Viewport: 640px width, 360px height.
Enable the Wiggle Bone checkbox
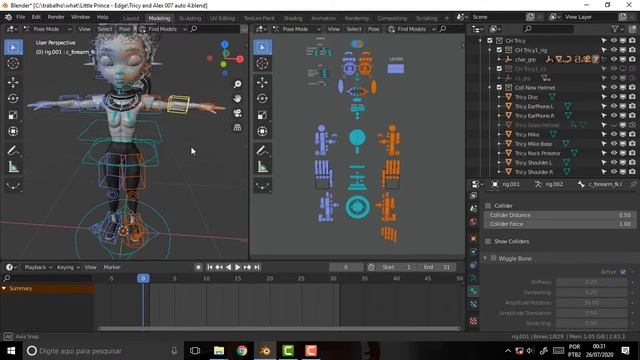coord(493,258)
